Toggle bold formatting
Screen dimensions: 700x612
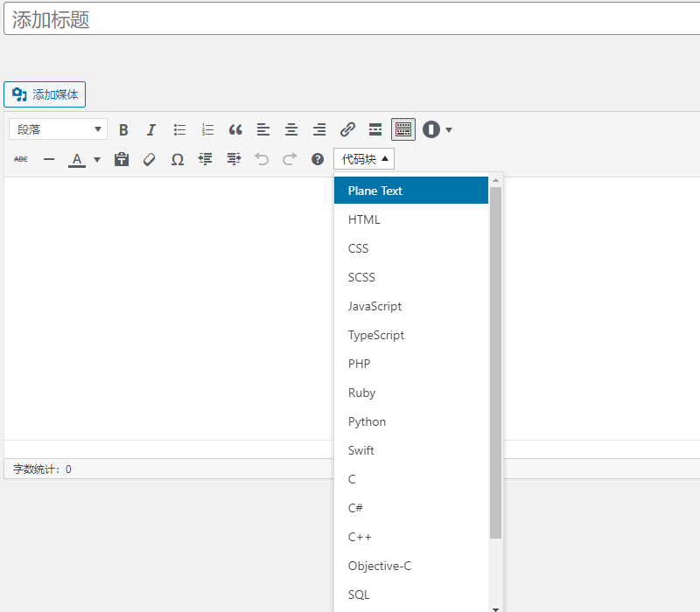point(123,129)
